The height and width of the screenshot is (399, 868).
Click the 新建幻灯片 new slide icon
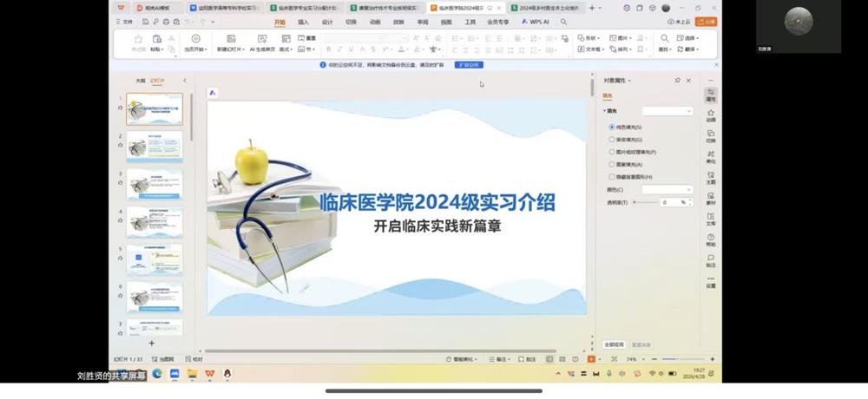[231, 38]
